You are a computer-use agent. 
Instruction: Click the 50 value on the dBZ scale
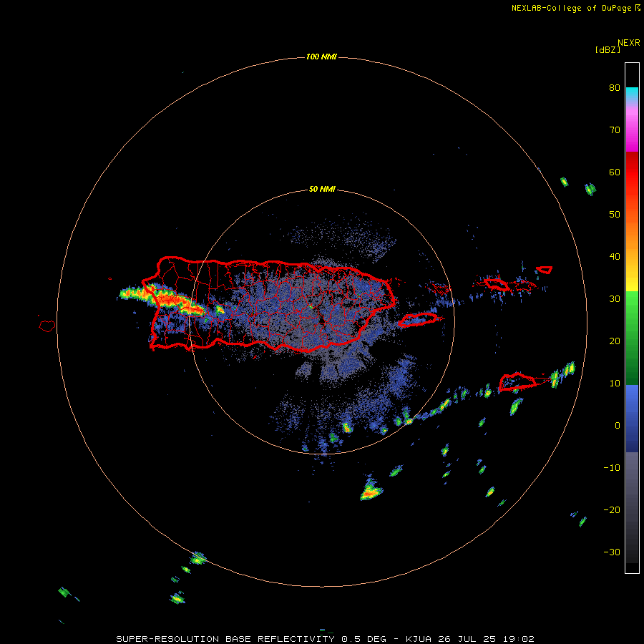coord(615,215)
